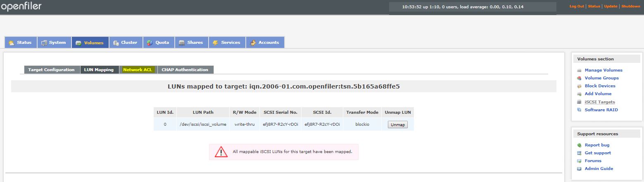Image resolution: width=644 pixels, height=182 pixels.
Task: Go to Volume Groups in sidebar
Action: pyautogui.click(x=601, y=78)
